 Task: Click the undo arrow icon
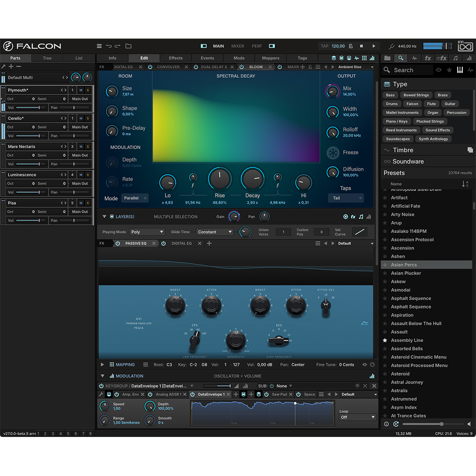coord(109,46)
